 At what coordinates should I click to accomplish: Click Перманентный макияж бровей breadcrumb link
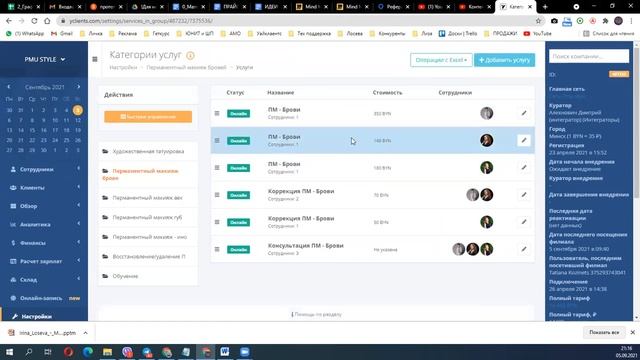coord(187,67)
